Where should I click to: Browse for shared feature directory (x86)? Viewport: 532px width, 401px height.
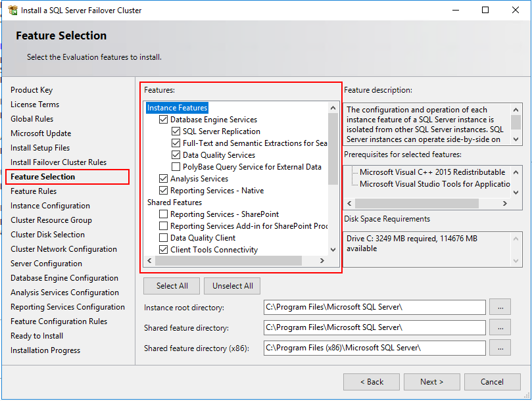(x=500, y=348)
